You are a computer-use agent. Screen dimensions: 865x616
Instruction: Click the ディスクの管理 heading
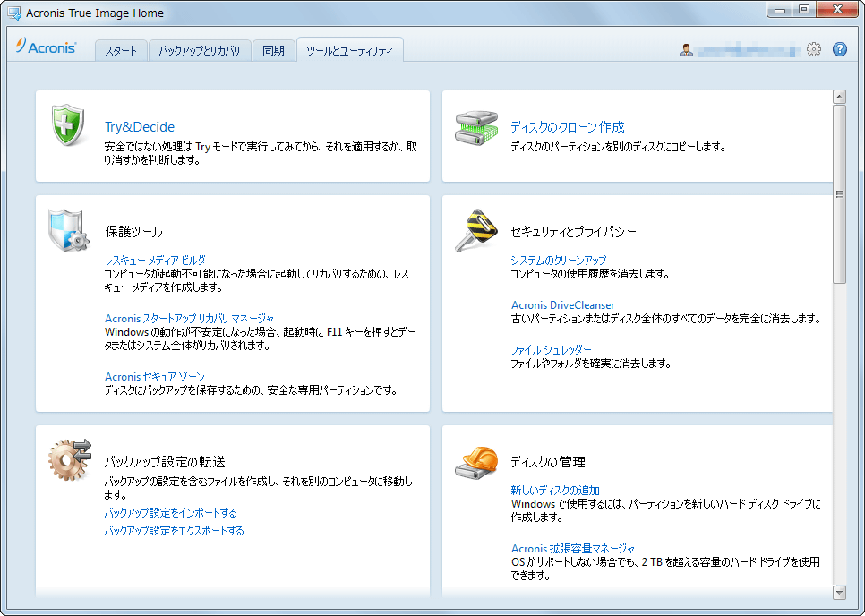tap(548, 462)
